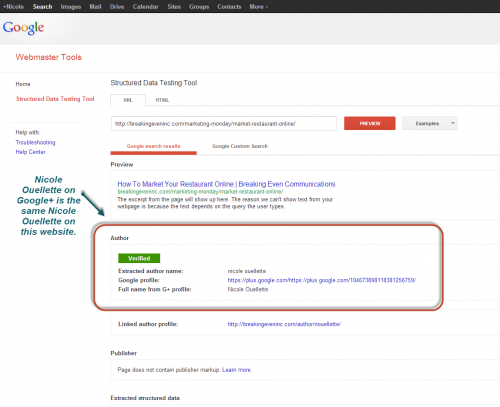Select Search in the top bar

coord(42,7)
